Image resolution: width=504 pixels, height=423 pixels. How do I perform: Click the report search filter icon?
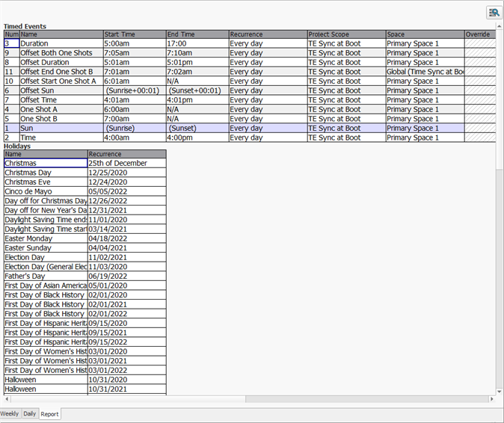pyautogui.click(x=494, y=12)
